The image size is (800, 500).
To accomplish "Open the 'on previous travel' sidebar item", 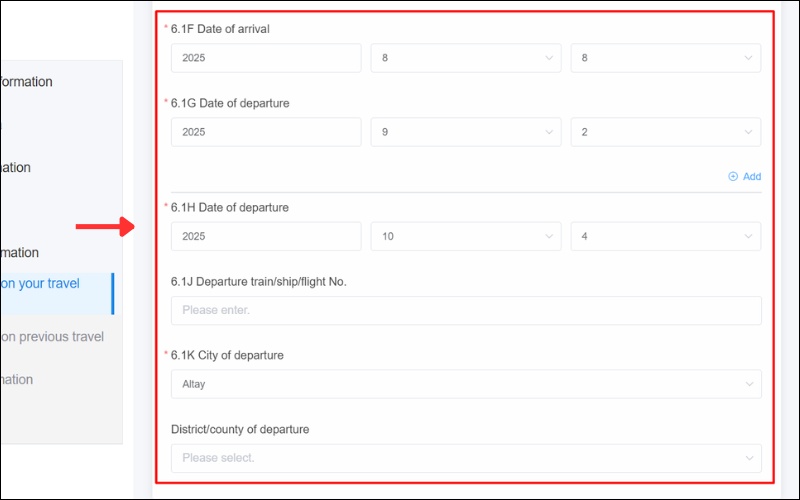I will [52, 337].
